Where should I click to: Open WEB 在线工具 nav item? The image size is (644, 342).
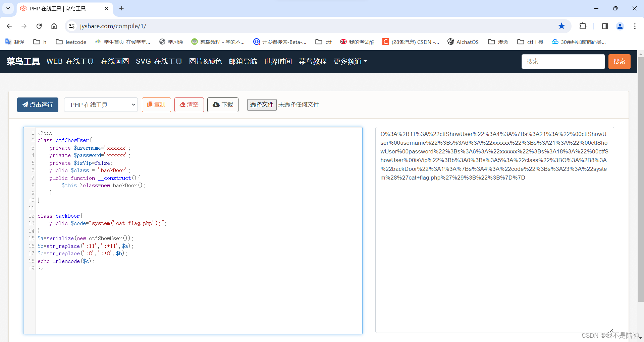[70, 61]
